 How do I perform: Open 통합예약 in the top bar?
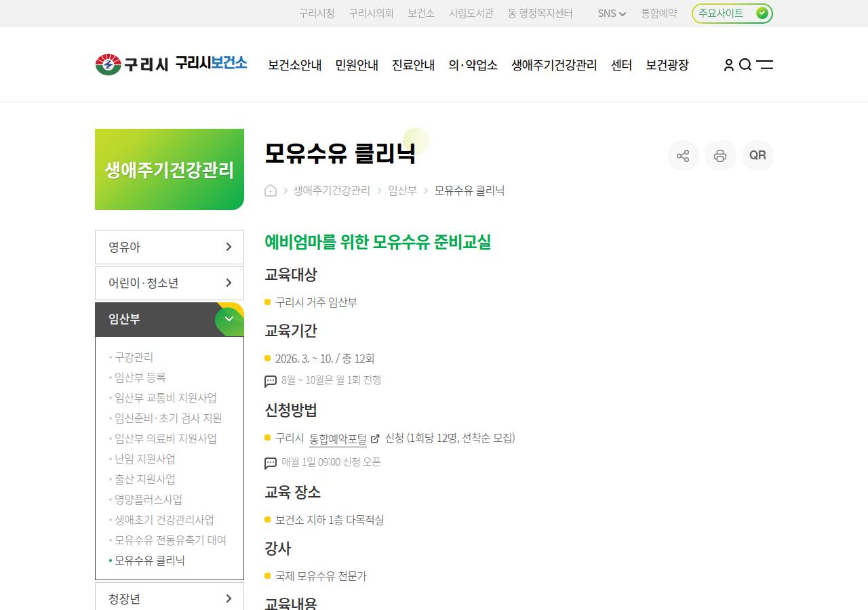click(x=659, y=13)
